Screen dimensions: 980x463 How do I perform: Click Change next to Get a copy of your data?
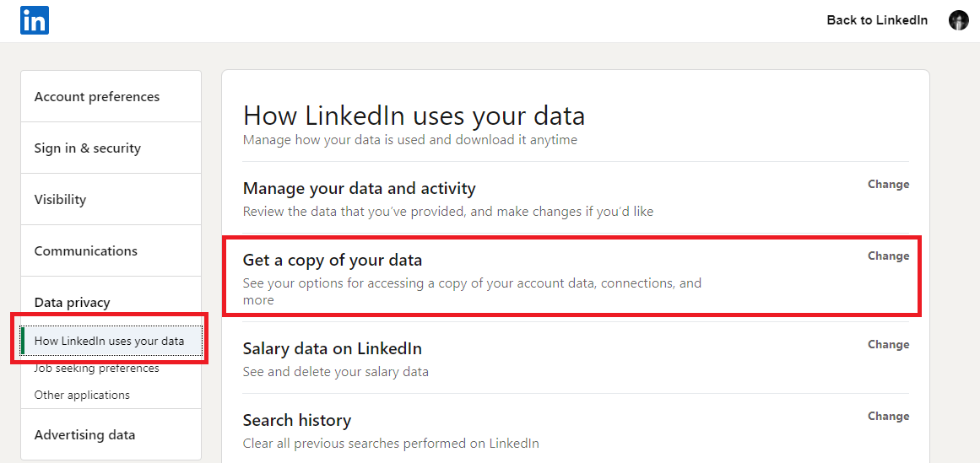888,256
